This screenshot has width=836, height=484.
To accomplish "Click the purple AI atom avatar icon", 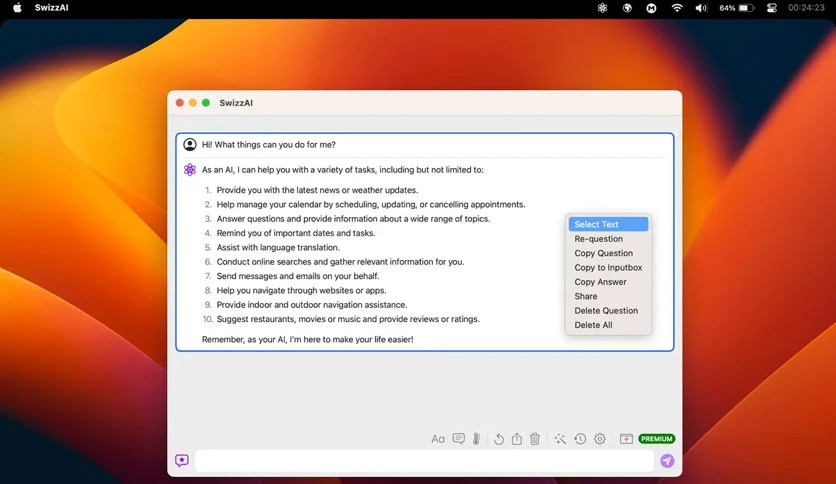I will (190, 170).
